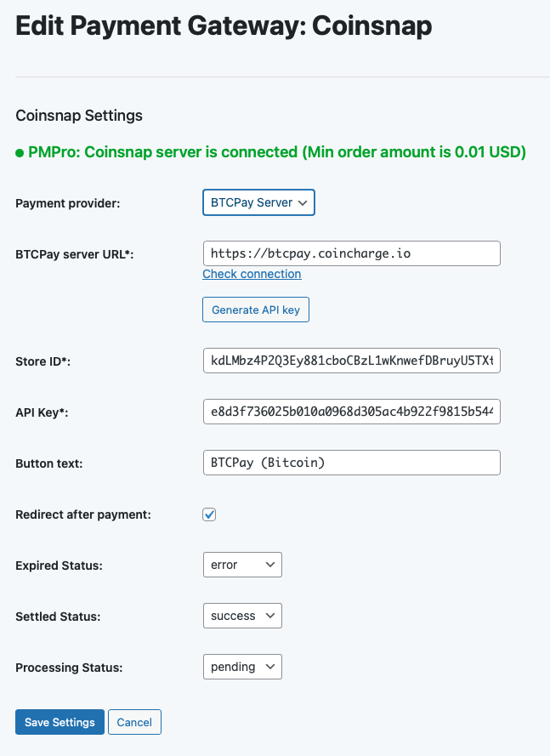550x756 pixels.
Task: Click the Save Settings button
Action: 60,722
